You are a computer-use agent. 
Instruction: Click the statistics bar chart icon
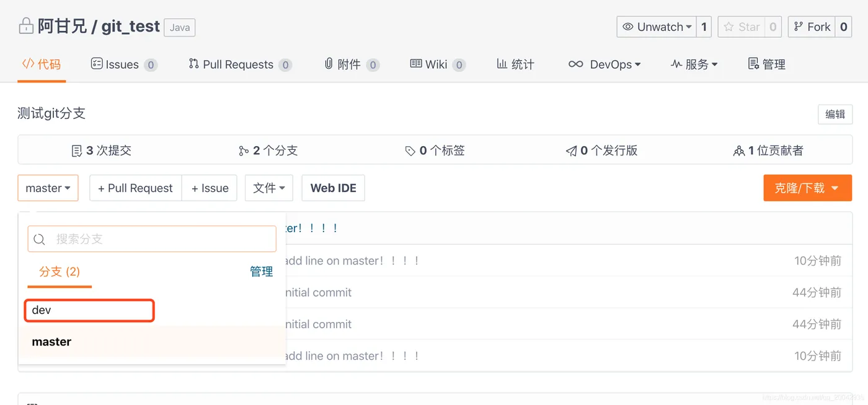click(x=502, y=64)
